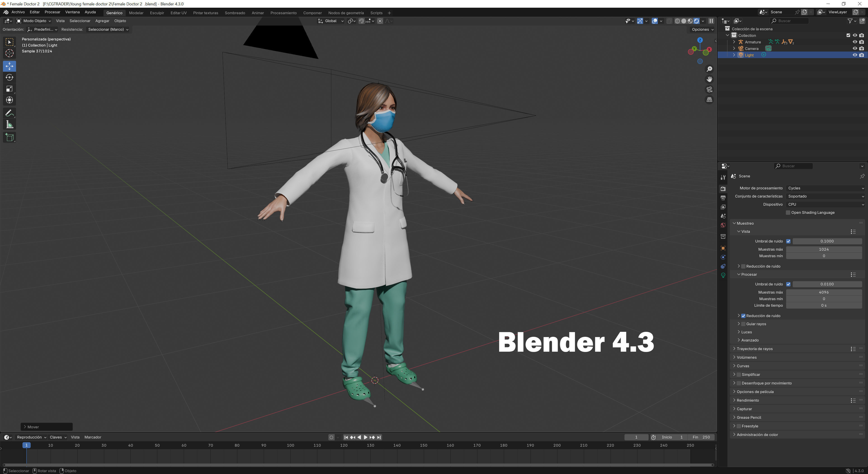Hide the Camera in viewport
This screenshot has width=868, height=474.
(x=855, y=49)
